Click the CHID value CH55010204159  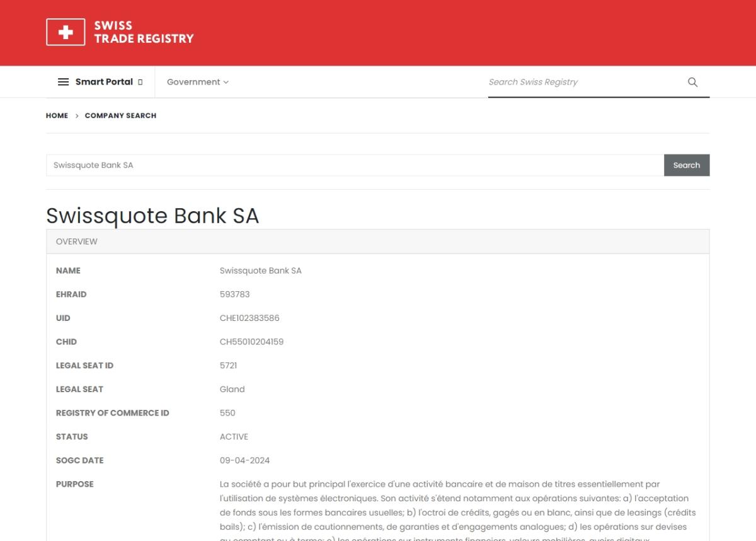click(x=251, y=342)
